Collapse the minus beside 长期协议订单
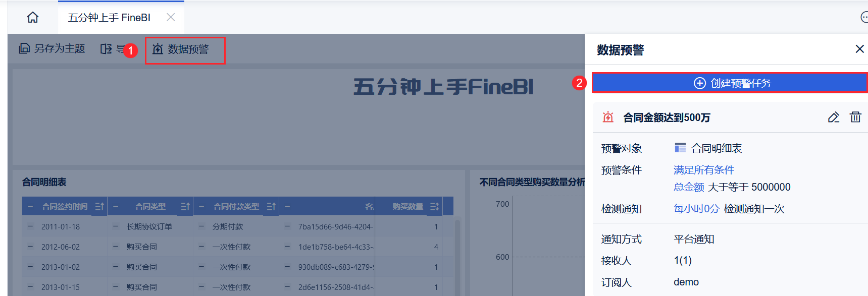The height and width of the screenshot is (296, 868). pos(116,226)
